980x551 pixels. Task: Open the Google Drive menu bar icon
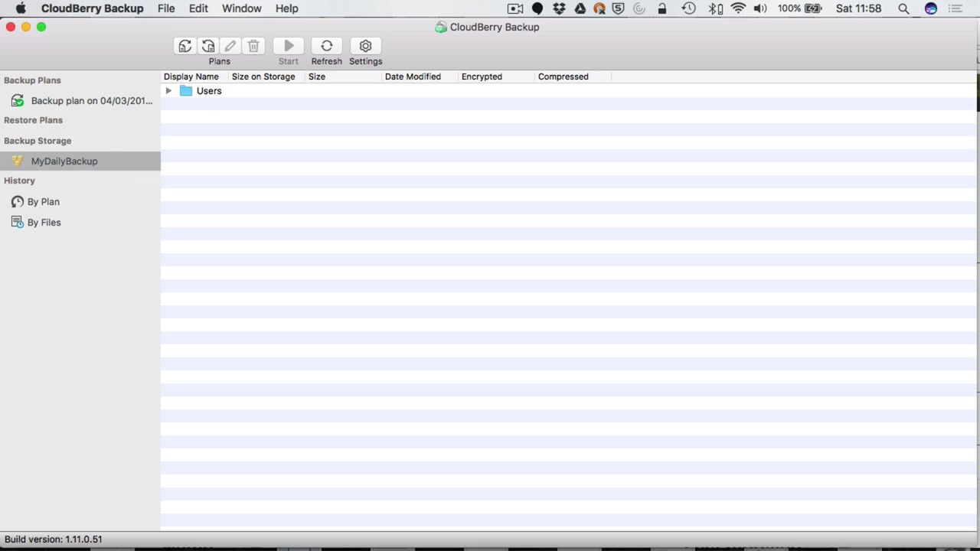(580, 8)
